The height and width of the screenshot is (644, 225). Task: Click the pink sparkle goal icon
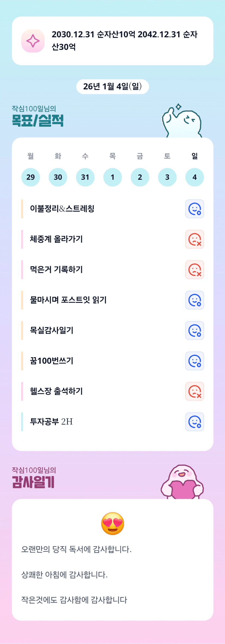(x=33, y=41)
